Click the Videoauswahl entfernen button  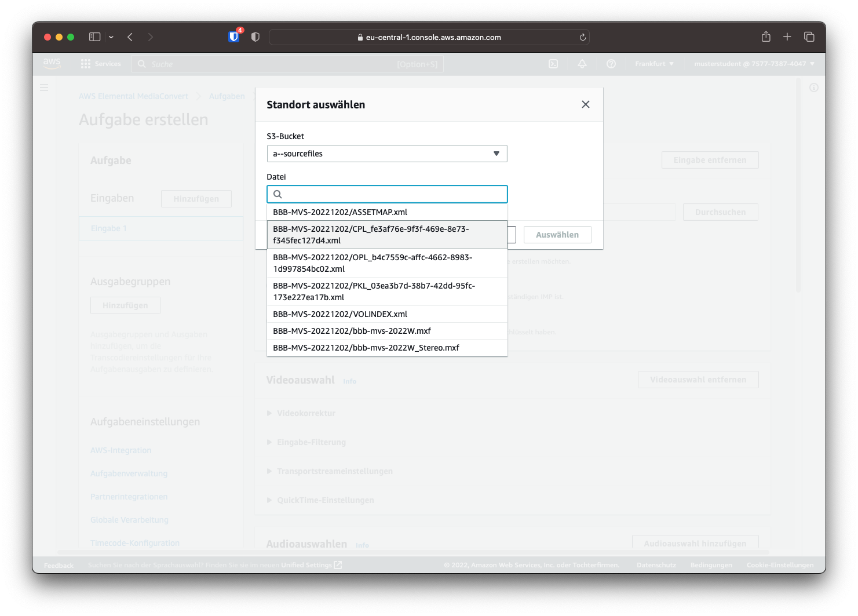[698, 380]
